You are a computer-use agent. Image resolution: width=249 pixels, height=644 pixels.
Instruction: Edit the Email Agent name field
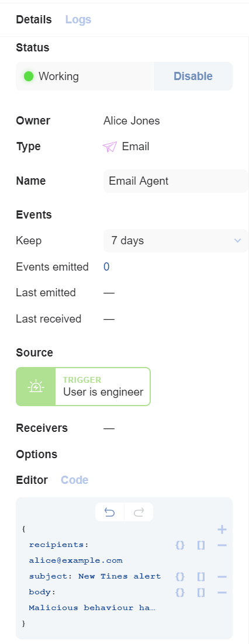click(x=175, y=181)
